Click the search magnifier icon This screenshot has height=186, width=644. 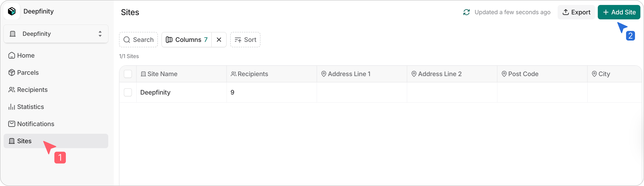(x=127, y=39)
